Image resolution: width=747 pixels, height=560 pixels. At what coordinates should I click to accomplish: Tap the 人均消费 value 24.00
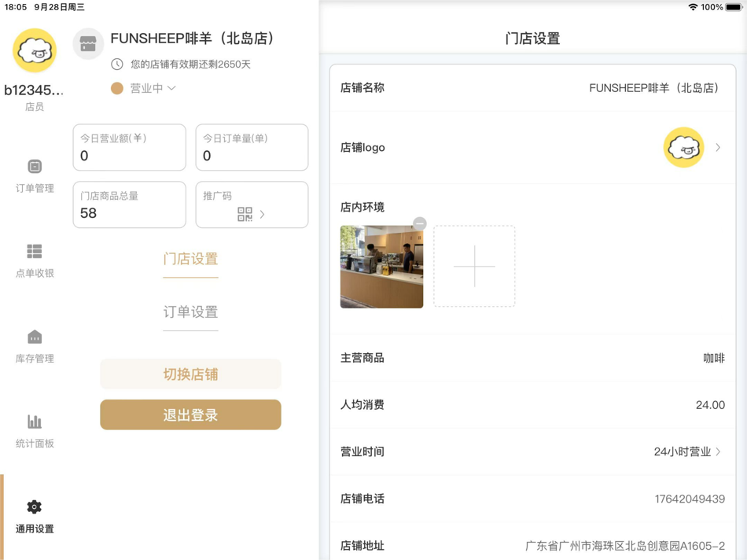[710, 405]
